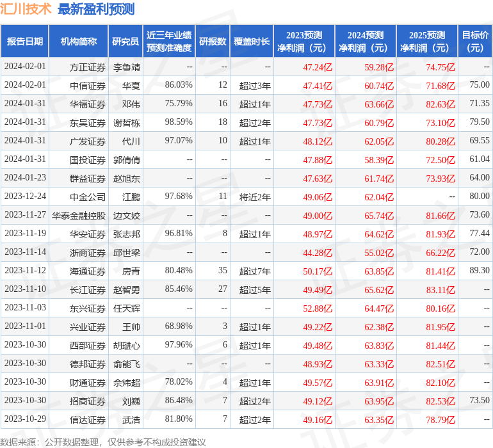Click the 98.59% accuracy value
This screenshot has height=448, width=493.
pyautogui.click(x=179, y=122)
